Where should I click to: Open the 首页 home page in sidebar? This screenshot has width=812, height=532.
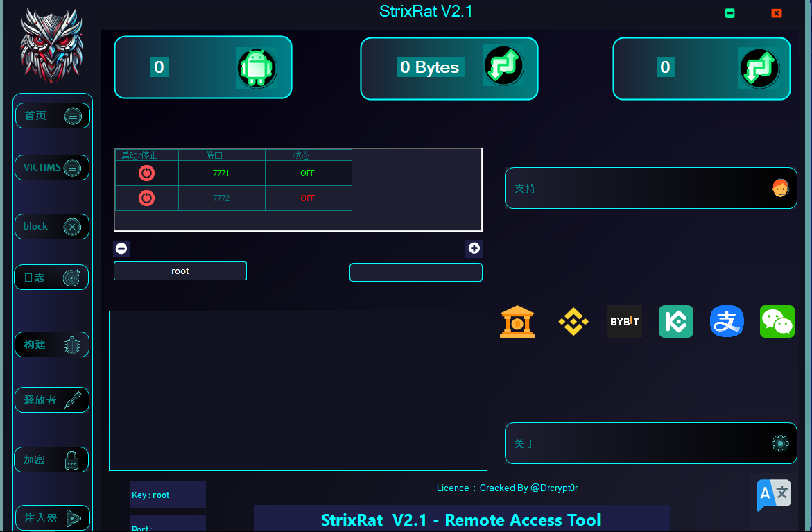pyautogui.click(x=52, y=116)
